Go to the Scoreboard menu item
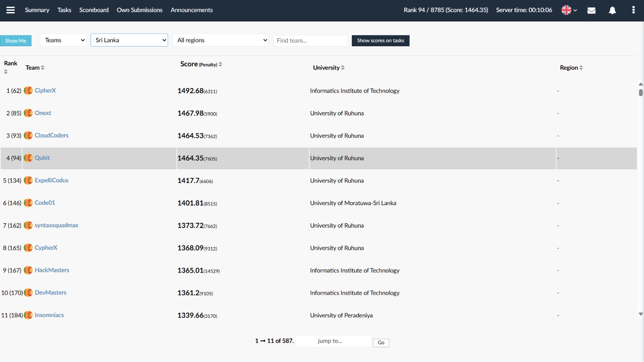This screenshot has width=644, height=362. (x=94, y=10)
